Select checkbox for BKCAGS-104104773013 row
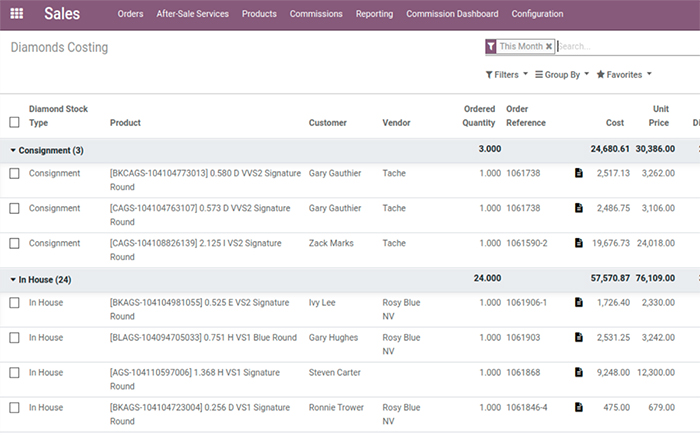This screenshot has width=700, height=435. click(14, 173)
